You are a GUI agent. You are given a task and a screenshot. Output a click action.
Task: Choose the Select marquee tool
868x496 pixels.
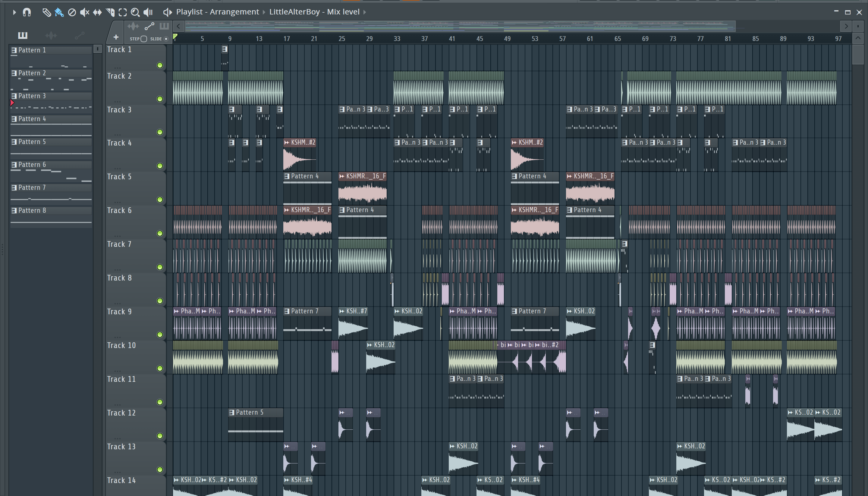tap(123, 12)
